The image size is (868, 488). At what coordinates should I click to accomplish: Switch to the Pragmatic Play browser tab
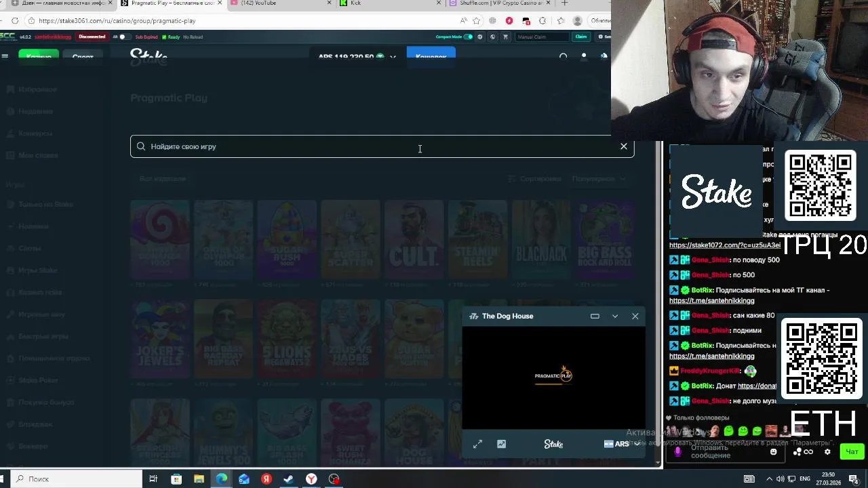(172, 3)
